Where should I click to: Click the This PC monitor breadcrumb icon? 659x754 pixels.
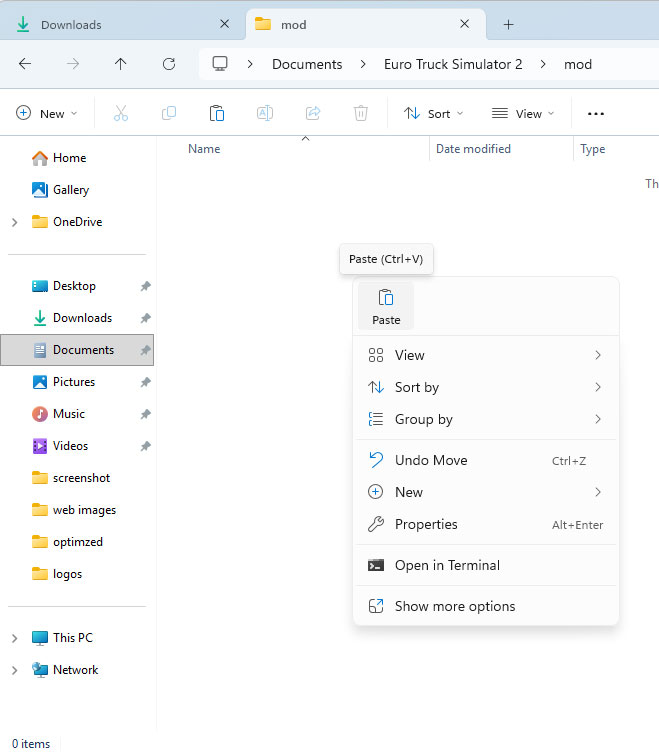(220, 63)
